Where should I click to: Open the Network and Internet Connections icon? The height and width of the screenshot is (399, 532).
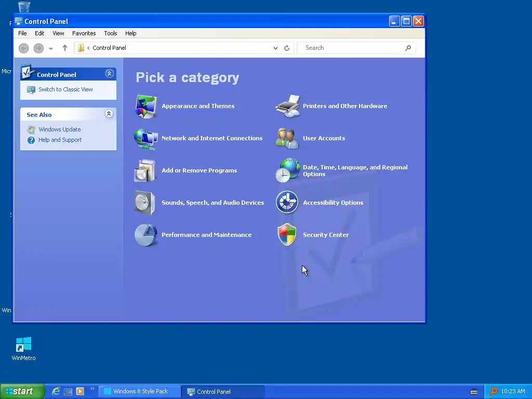tap(146, 138)
